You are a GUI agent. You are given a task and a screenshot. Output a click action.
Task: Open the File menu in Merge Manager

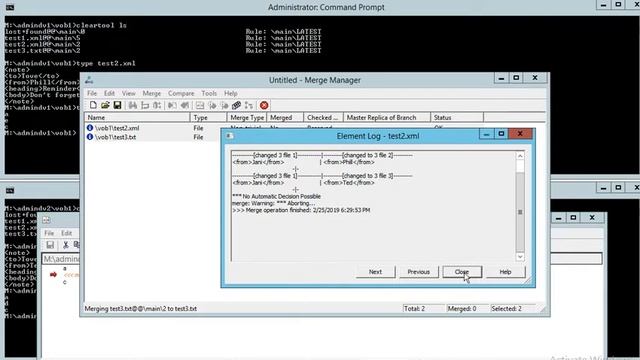click(92, 93)
